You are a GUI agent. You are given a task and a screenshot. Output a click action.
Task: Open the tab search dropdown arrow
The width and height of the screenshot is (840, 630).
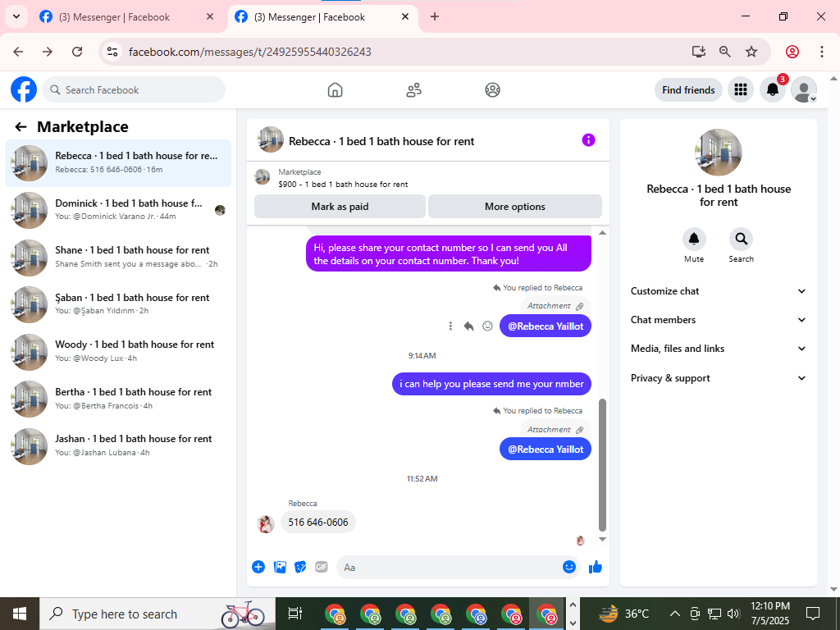click(16, 16)
